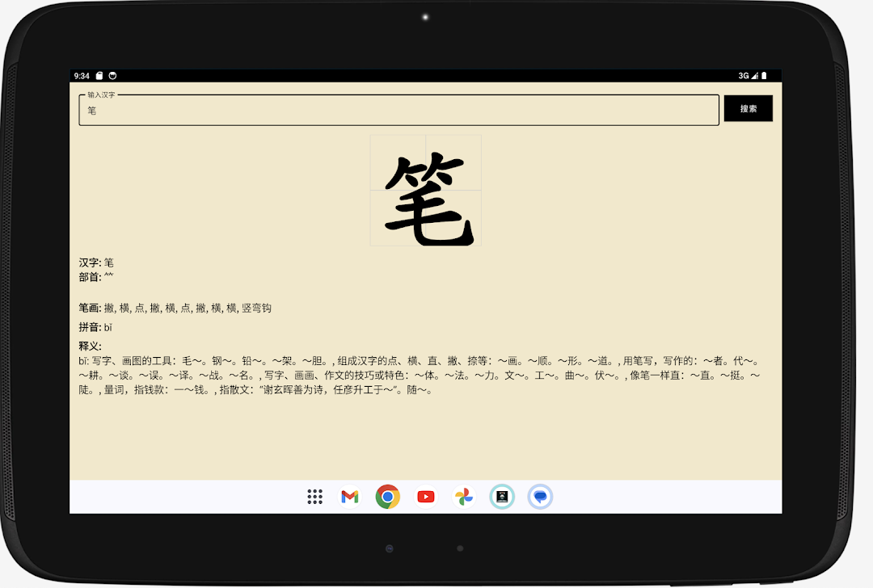The height and width of the screenshot is (588, 873).
Task: Focus the 输入汉字 input field
Action: 399,110
